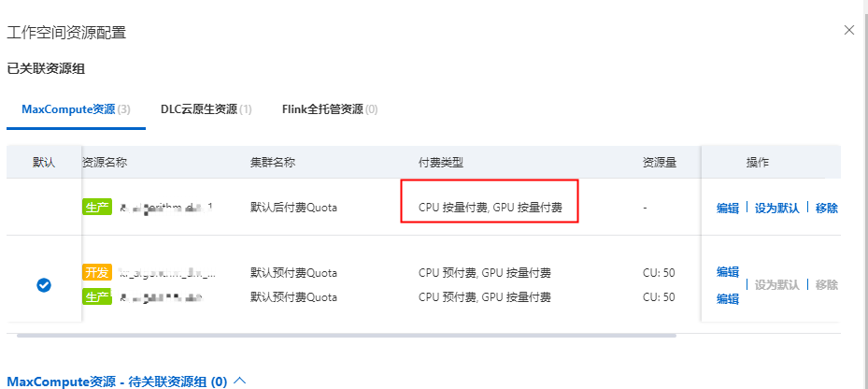Click the 资源名称 column header
The height and width of the screenshot is (389, 868).
106,163
